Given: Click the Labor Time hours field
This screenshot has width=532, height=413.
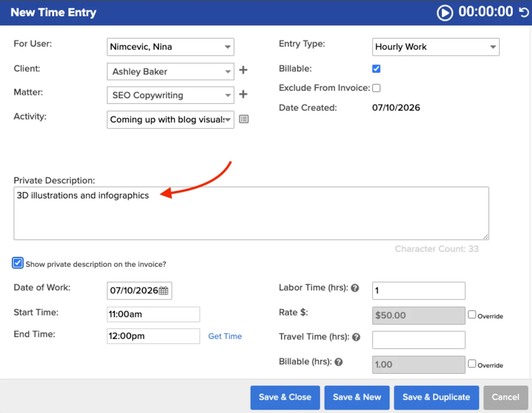Looking at the screenshot, I should [419, 291].
